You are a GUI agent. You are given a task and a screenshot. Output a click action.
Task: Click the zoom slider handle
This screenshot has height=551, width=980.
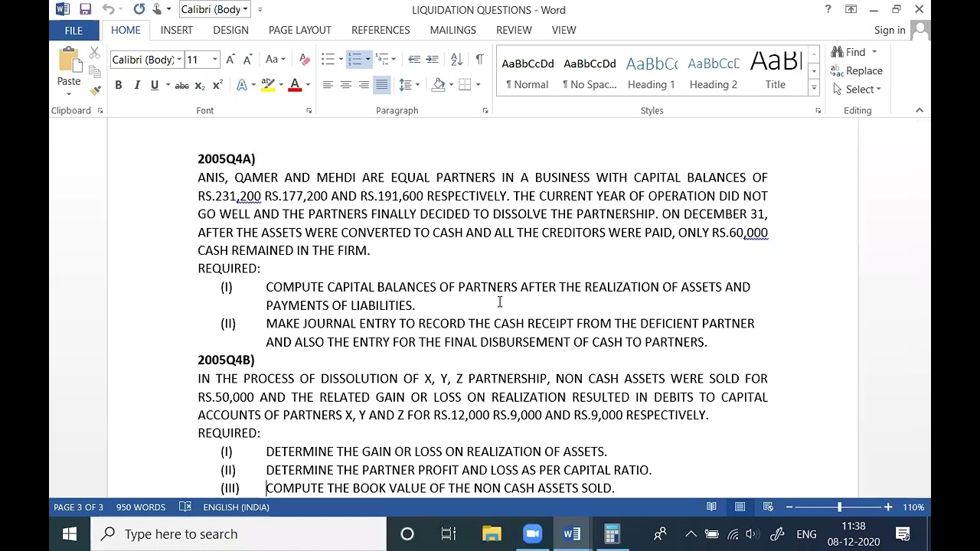839,507
